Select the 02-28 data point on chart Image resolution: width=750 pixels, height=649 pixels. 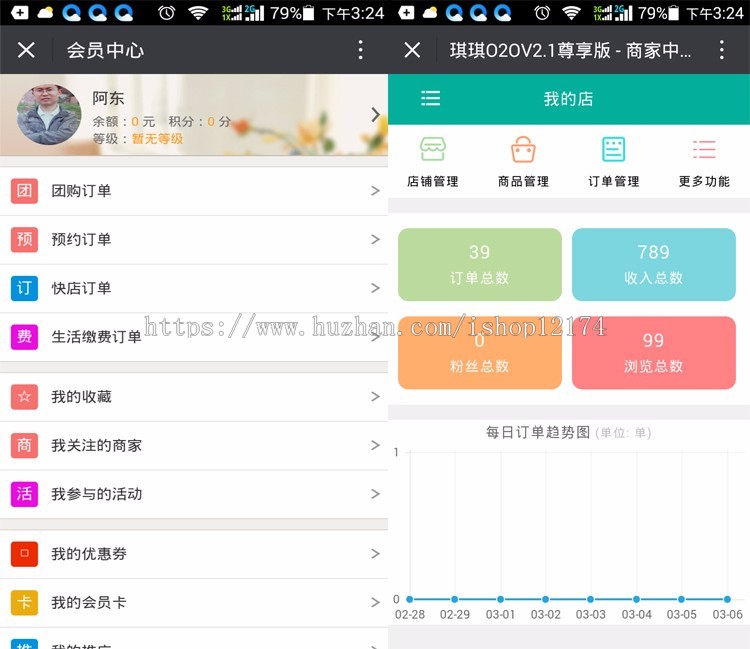[x=409, y=599]
